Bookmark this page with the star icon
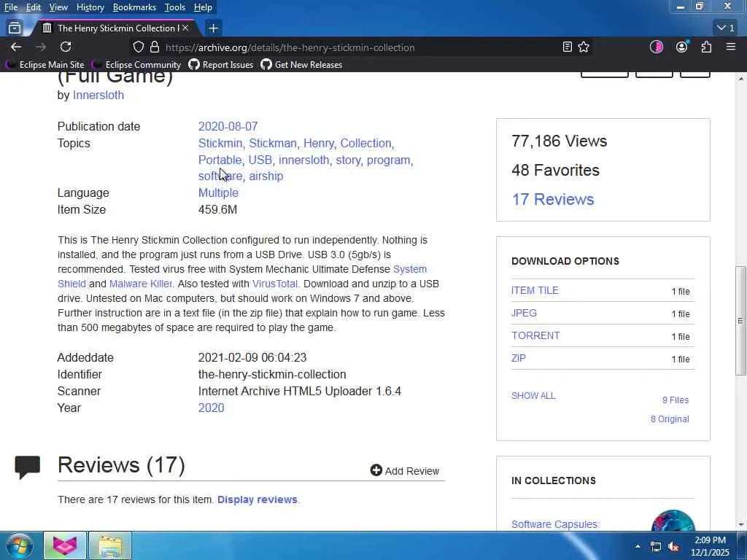Screen dimensions: 747x560 pyautogui.click(x=584, y=47)
